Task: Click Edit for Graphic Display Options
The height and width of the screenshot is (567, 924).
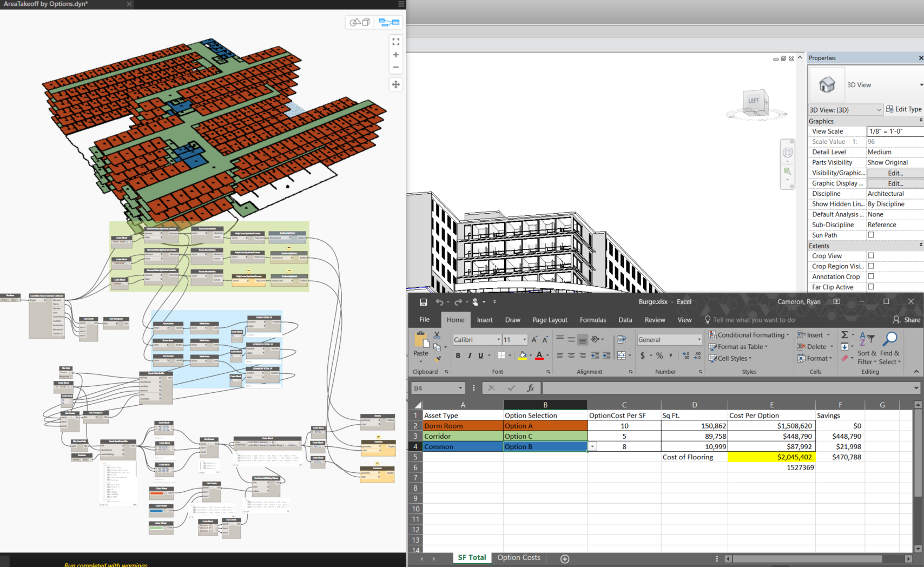Action: [x=895, y=183]
